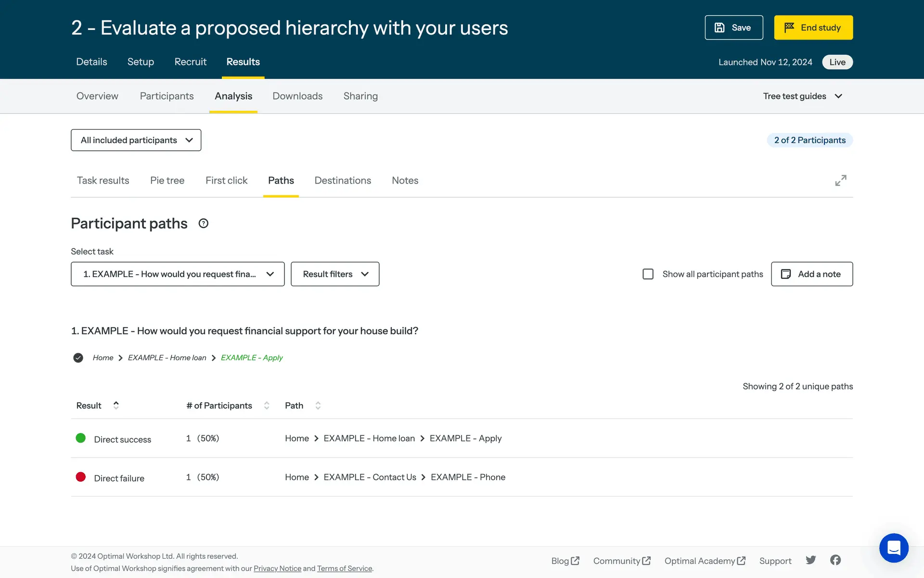Open the Tree test guides menu
Screen dimensions: 924x578
tap(802, 96)
